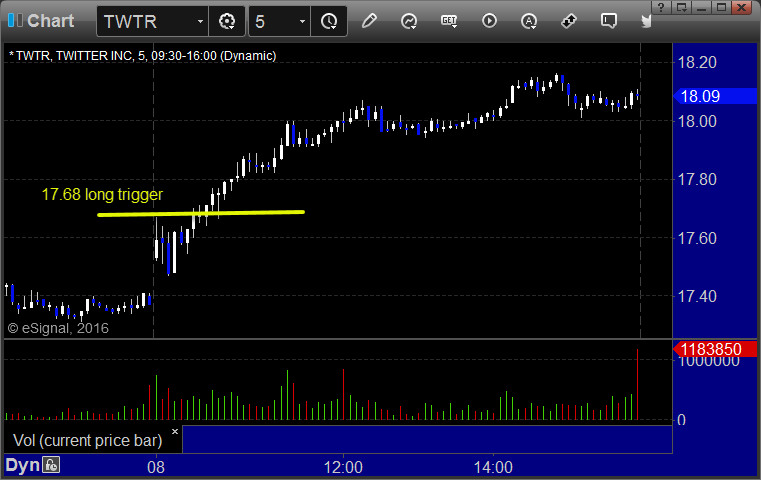Click the 08 time axis label
This screenshot has width=761, height=480.
coord(156,467)
